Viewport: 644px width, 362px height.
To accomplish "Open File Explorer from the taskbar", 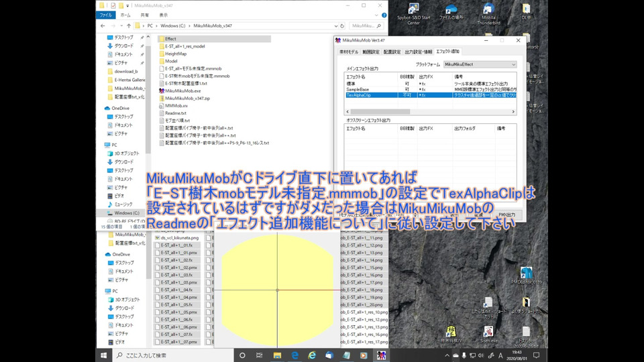I will pyautogui.click(x=277, y=355).
